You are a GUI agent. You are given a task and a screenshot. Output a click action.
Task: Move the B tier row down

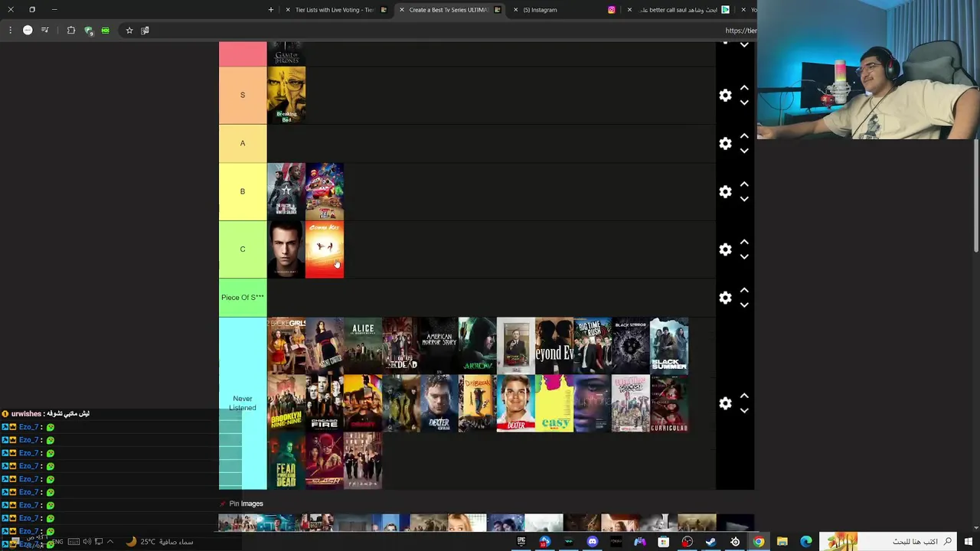coord(744,199)
